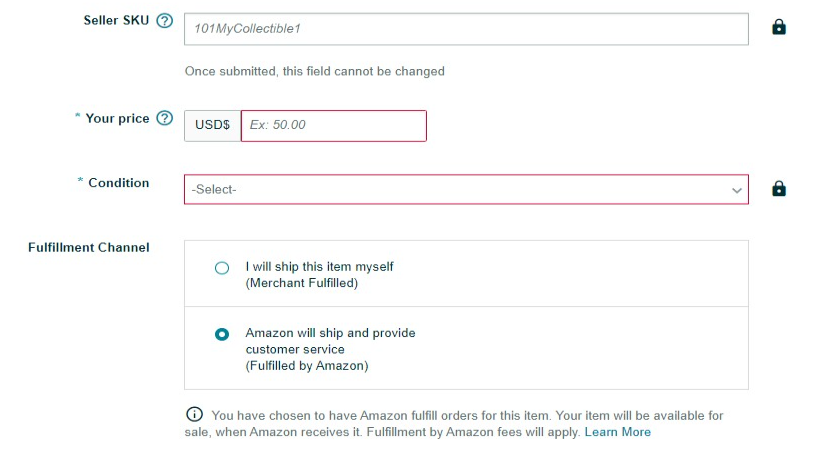
Task: Click the Seller SKU field label
Action: [x=116, y=20]
